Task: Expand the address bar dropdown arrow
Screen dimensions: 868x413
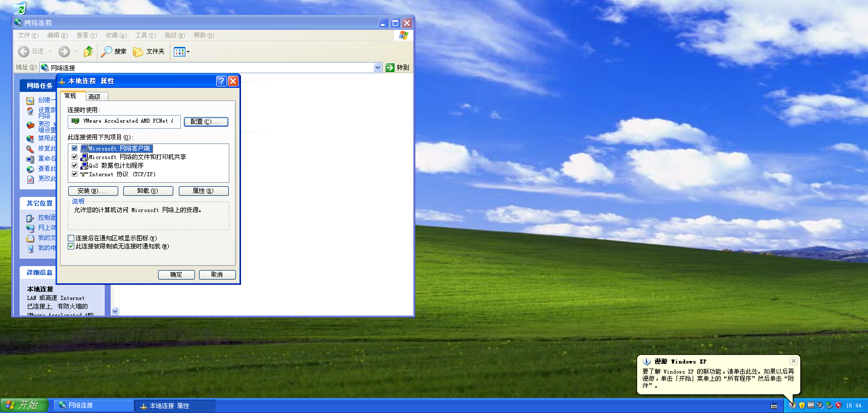Action: click(x=377, y=68)
